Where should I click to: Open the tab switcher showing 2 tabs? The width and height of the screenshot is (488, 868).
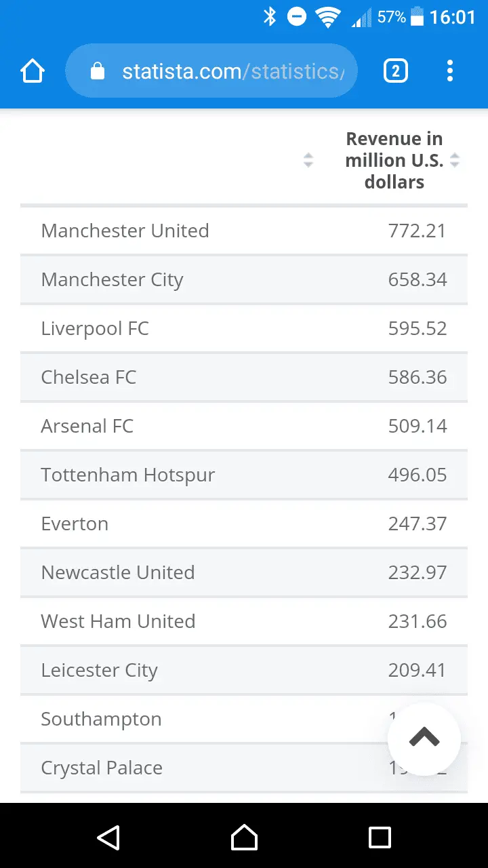(x=396, y=71)
